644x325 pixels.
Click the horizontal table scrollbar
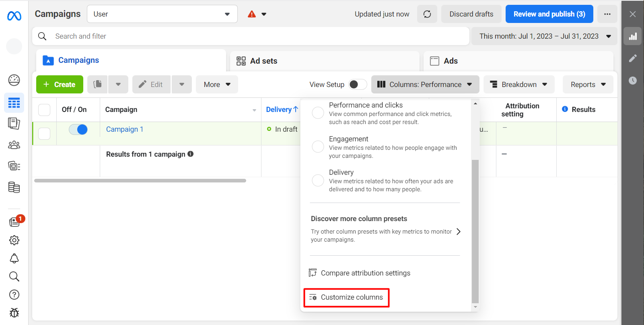pyautogui.click(x=140, y=180)
